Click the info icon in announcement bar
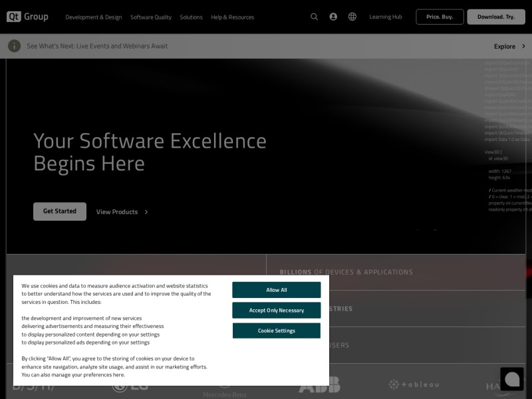The width and height of the screenshot is (532, 399). coord(14,46)
